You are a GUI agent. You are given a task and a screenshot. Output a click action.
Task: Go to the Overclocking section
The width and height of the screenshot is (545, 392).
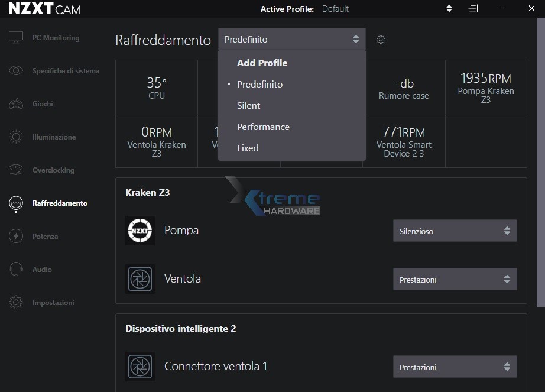(x=53, y=170)
